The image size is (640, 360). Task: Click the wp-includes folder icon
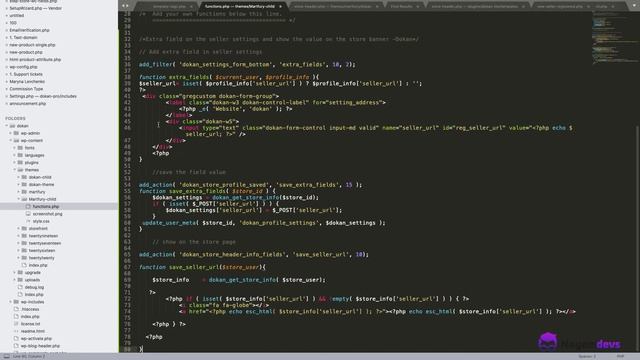pos(16,302)
